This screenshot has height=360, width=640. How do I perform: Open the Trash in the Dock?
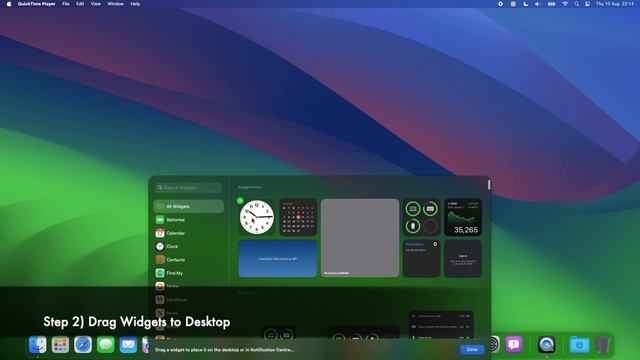point(602,344)
